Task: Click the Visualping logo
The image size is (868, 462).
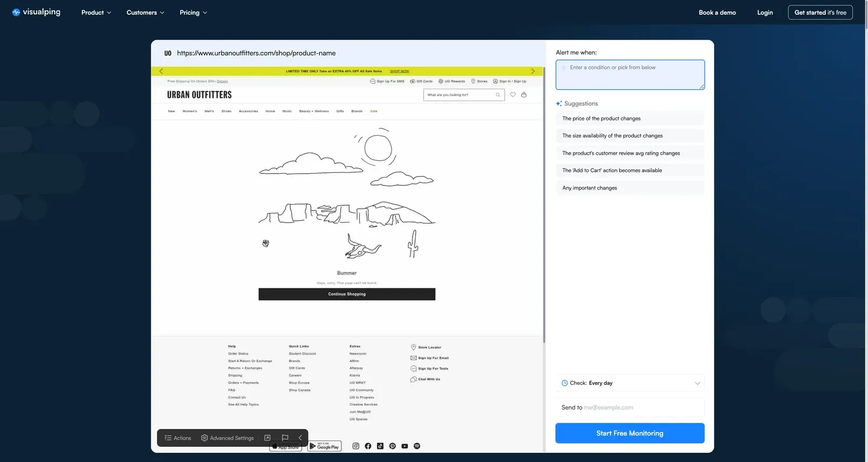Action: tap(36, 12)
